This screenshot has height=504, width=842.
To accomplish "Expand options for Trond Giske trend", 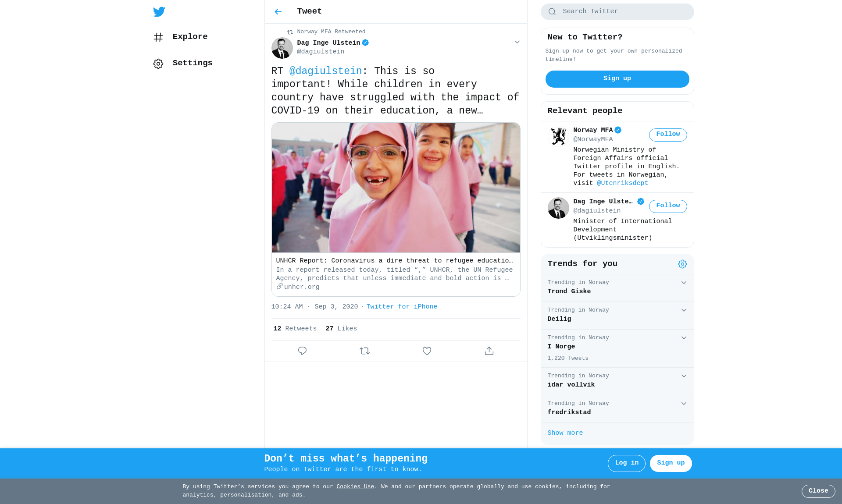I will 684,283.
